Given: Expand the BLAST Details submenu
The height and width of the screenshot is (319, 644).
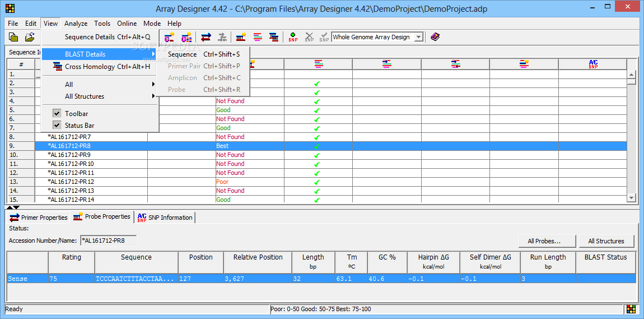Looking at the screenshot, I should [x=99, y=54].
